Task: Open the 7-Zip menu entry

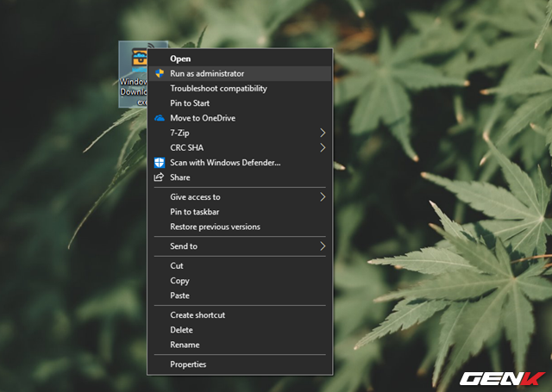Action: [240, 133]
